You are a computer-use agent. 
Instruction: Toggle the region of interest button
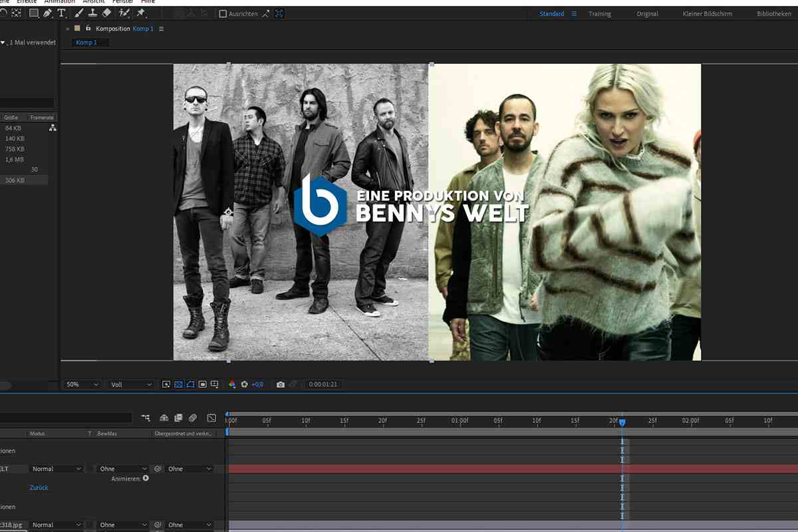pyautogui.click(x=202, y=384)
